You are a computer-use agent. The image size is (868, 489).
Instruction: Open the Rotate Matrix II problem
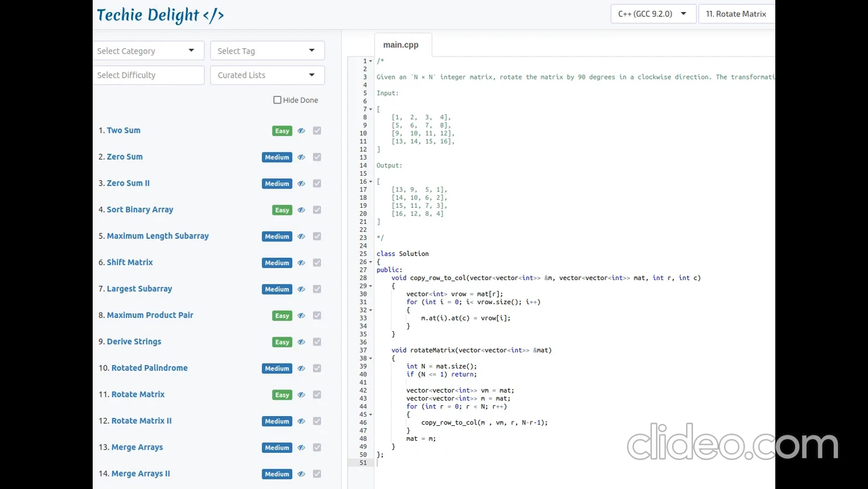pyautogui.click(x=141, y=421)
